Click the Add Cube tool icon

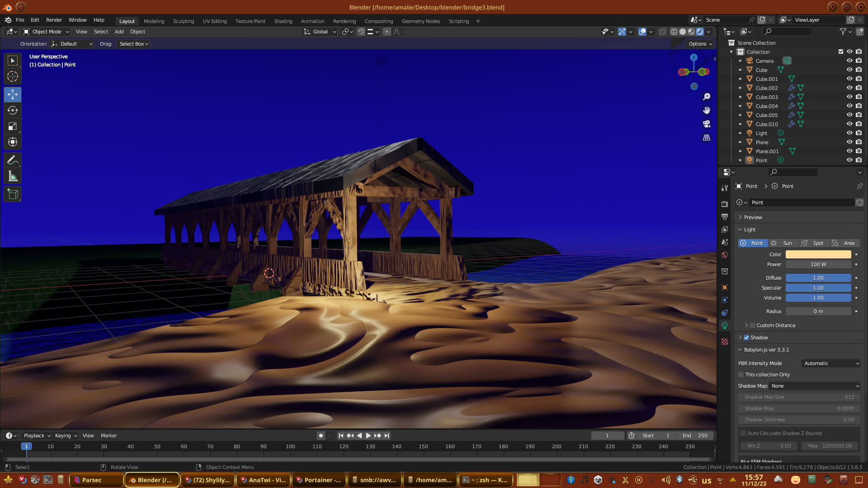[13, 195]
